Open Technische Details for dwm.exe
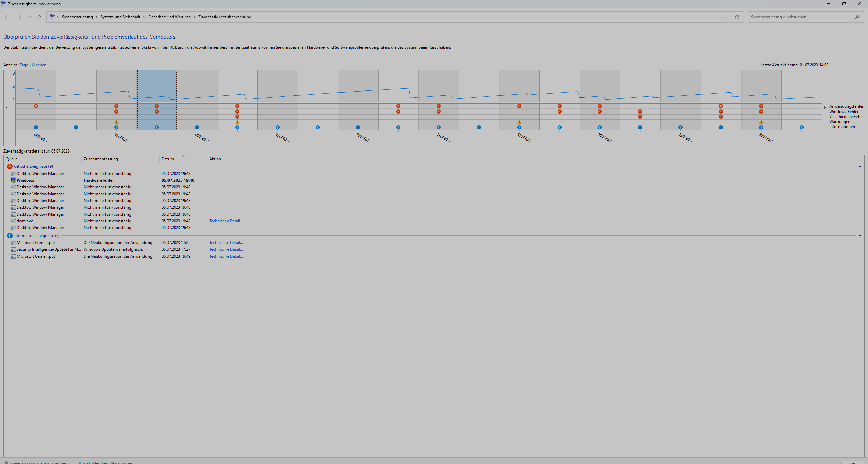The width and height of the screenshot is (868, 464). [x=226, y=221]
